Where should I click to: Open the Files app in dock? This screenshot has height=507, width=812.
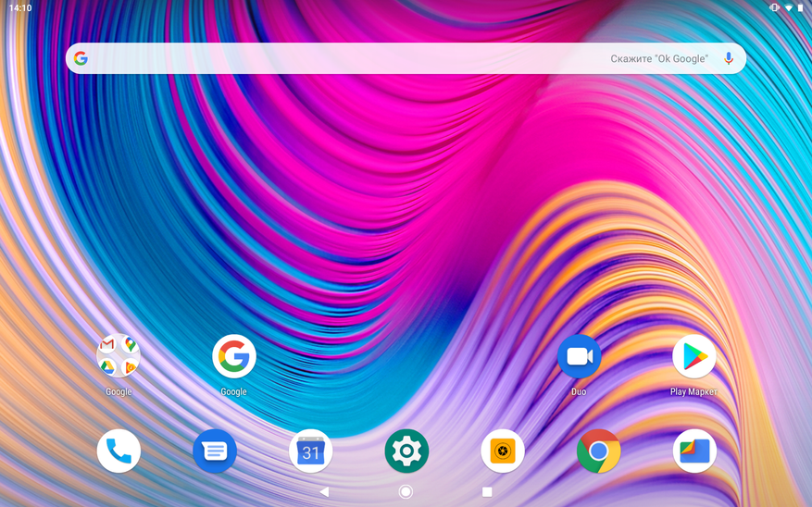pos(694,451)
